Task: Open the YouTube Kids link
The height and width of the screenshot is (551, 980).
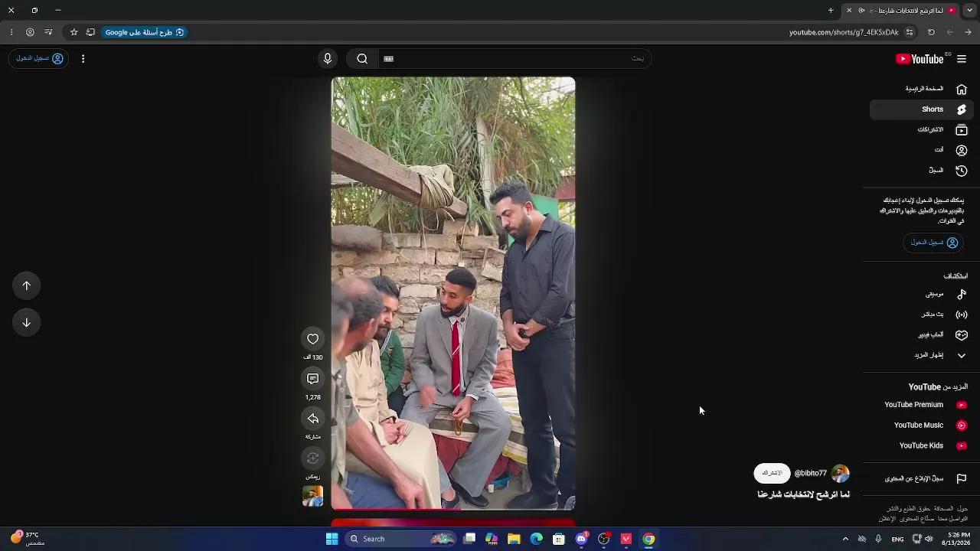Action: 922,445
